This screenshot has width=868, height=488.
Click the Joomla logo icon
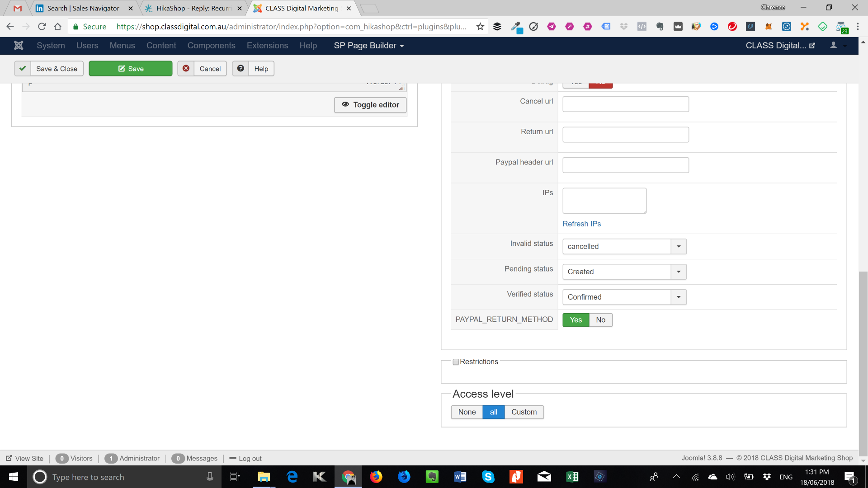[19, 45]
